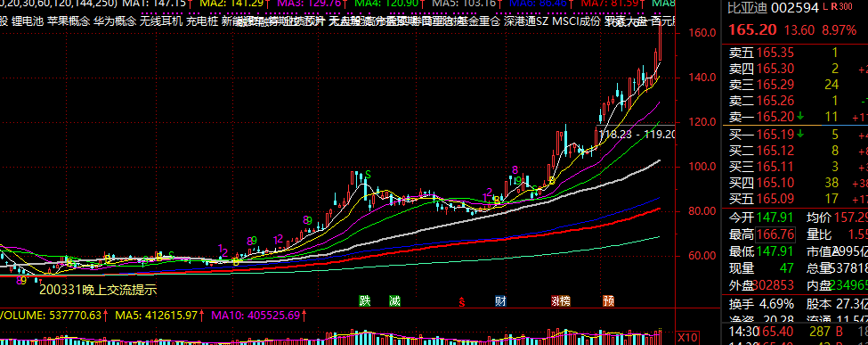The image size is (868, 345).
Task: Click the 涨榜 event marker icon
Action: pos(560,301)
